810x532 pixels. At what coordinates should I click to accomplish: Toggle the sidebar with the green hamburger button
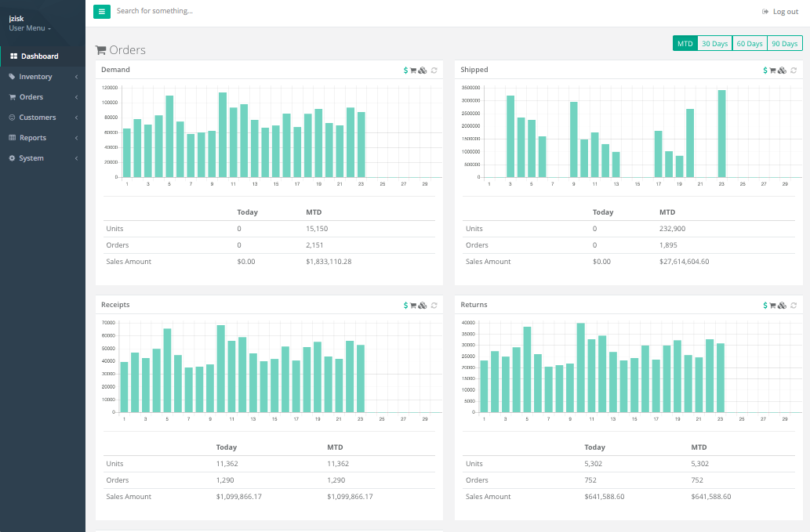(102, 11)
